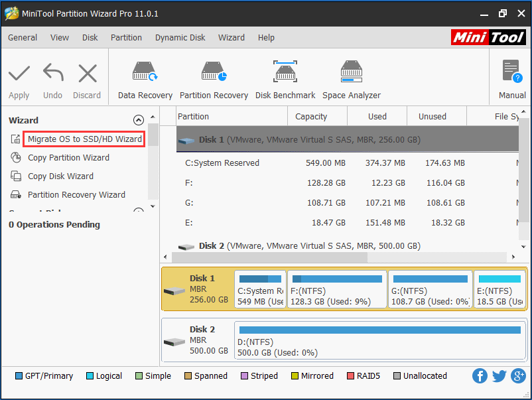
Task: Select Disk 1 row in partition list
Action: tap(348, 139)
